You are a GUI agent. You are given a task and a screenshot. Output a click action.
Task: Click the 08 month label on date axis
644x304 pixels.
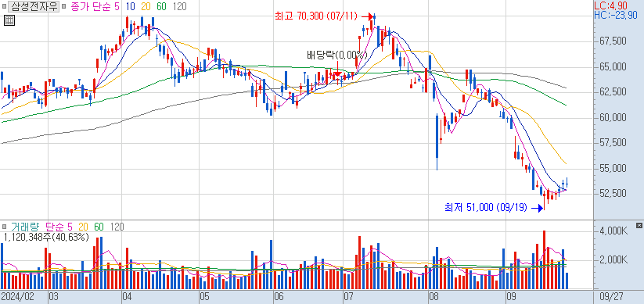[434, 297]
